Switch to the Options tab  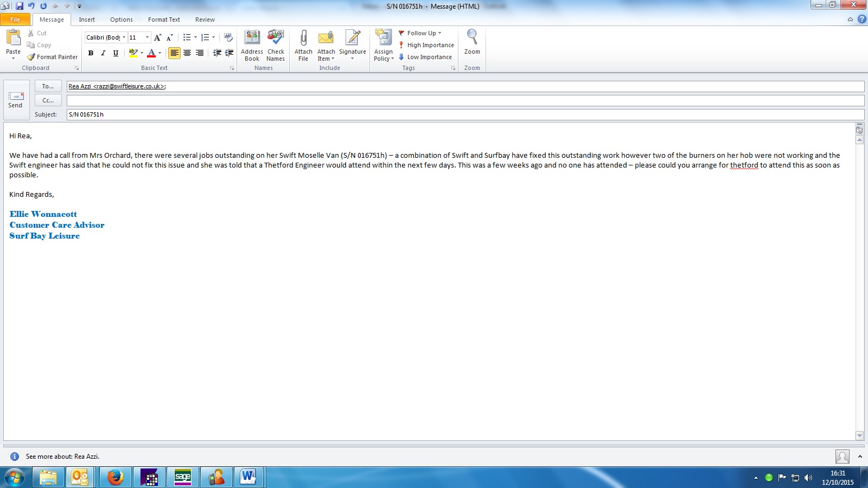click(122, 20)
